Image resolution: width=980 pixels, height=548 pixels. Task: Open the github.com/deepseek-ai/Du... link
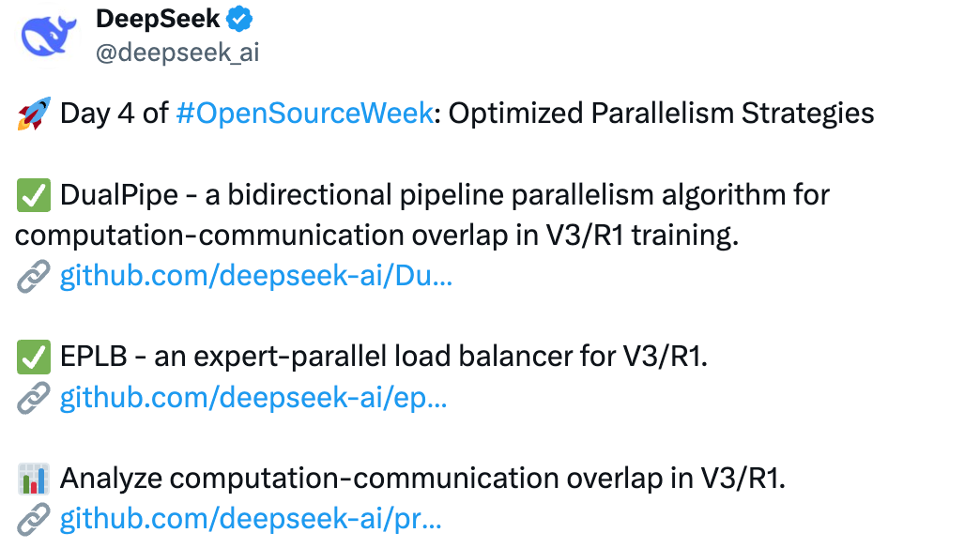pos(256,276)
